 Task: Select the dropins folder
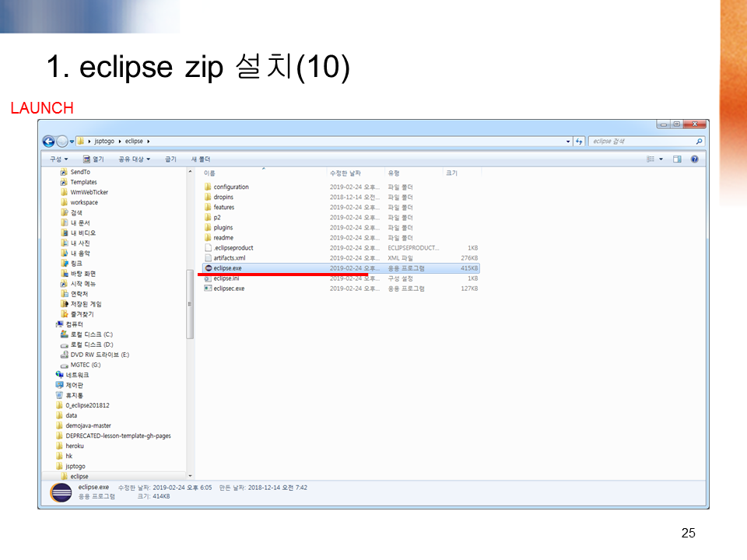coord(341,197)
